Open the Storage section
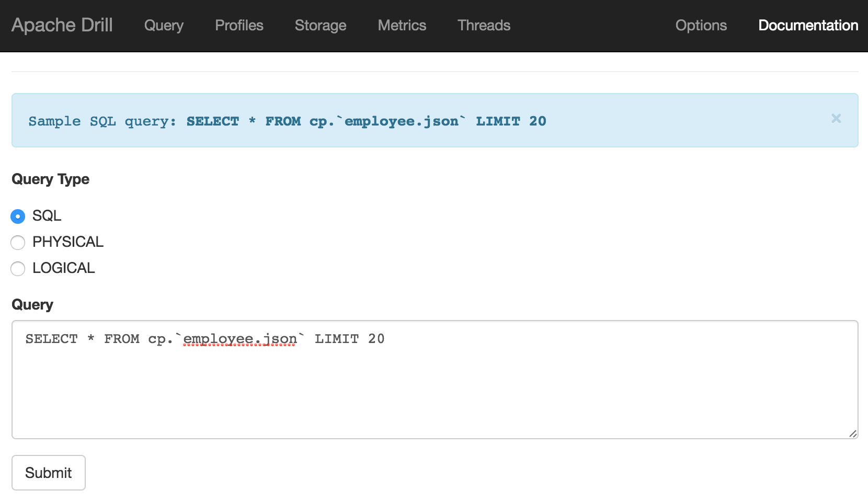The width and height of the screenshot is (868, 502). click(x=320, y=25)
